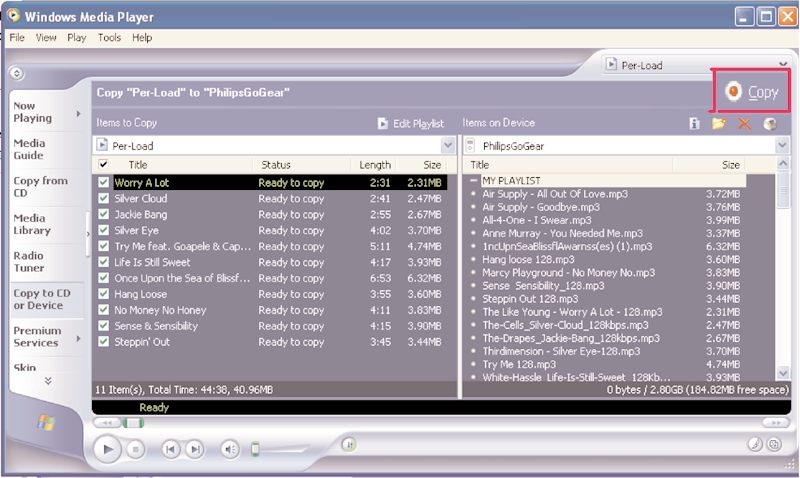This screenshot has width=800, height=478.
Task: Select the Once Upon the Sea row title
Action: pyautogui.click(x=182, y=278)
